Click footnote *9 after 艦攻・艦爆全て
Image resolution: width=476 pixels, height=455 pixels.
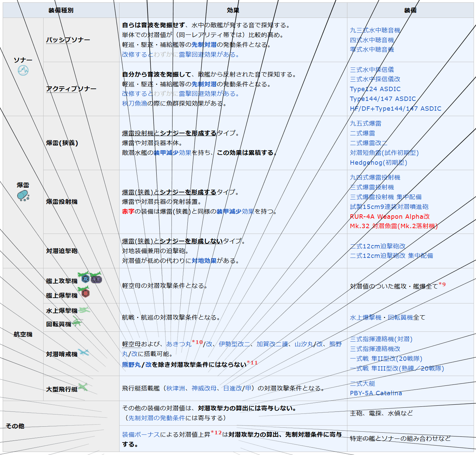[442, 284]
